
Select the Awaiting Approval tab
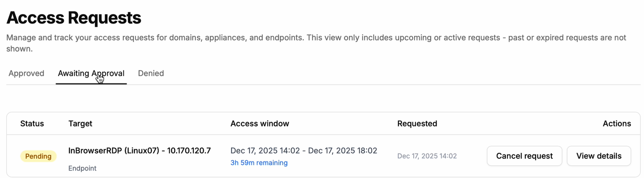point(91,74)
